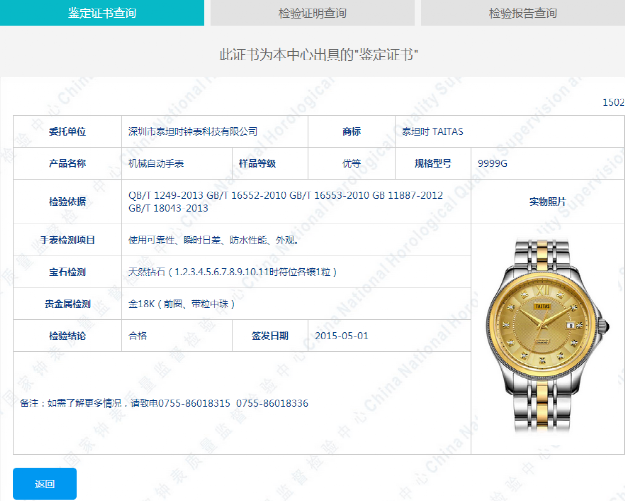Click inspection conclusion value 合格
Screen dimensions: 626x501
coord(137,336)
